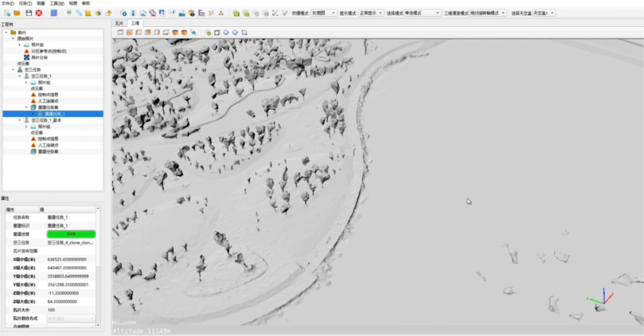Click the Z最小值 value -11.35

point(63,294)
